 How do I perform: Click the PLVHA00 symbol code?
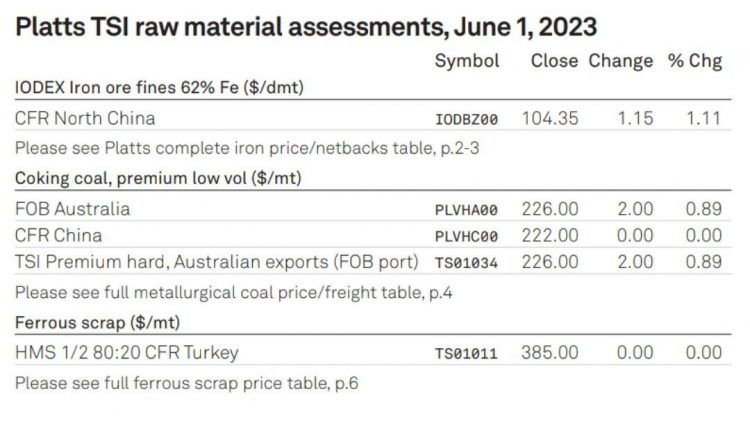[x=466, y=210]
